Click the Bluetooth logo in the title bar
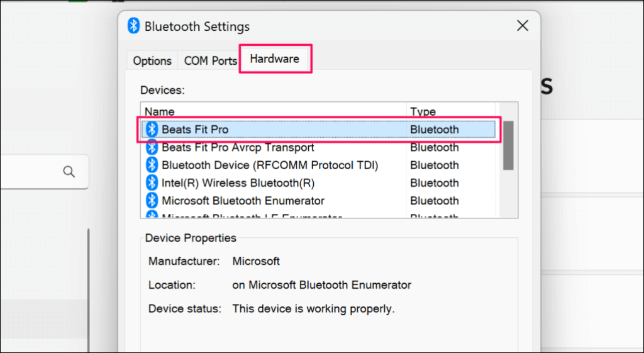This screenshot has height=353, width=644. point(133,26)
